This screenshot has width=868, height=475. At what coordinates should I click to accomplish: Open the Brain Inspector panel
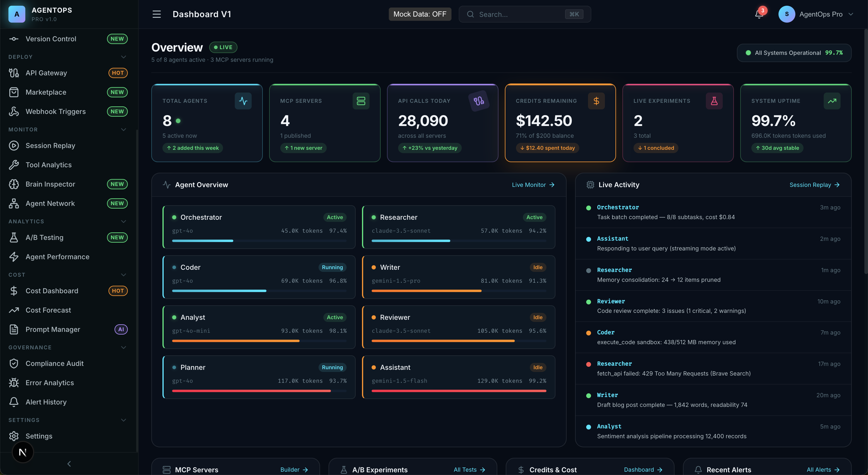pos(50,184)
